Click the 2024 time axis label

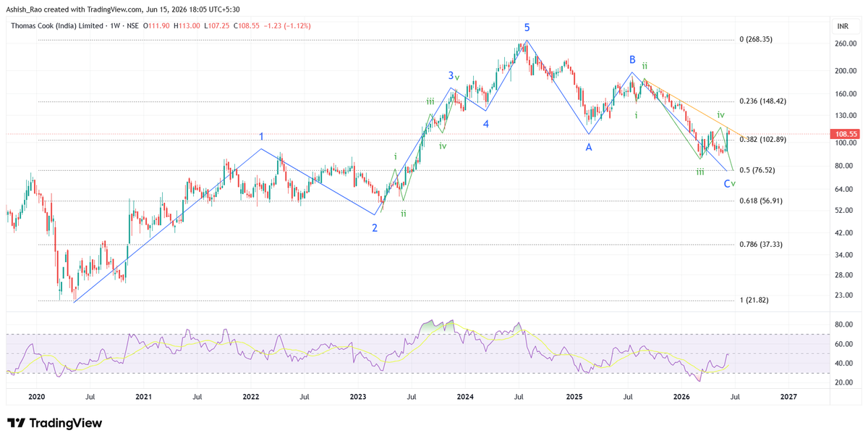(465, 397)
